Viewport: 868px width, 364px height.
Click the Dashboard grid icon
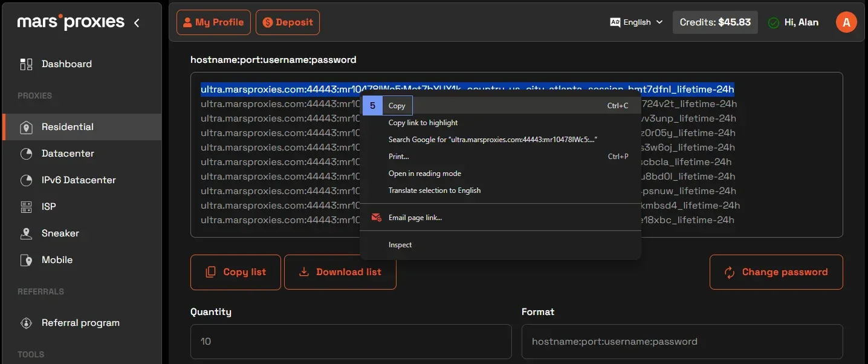[x=26, y=64]
